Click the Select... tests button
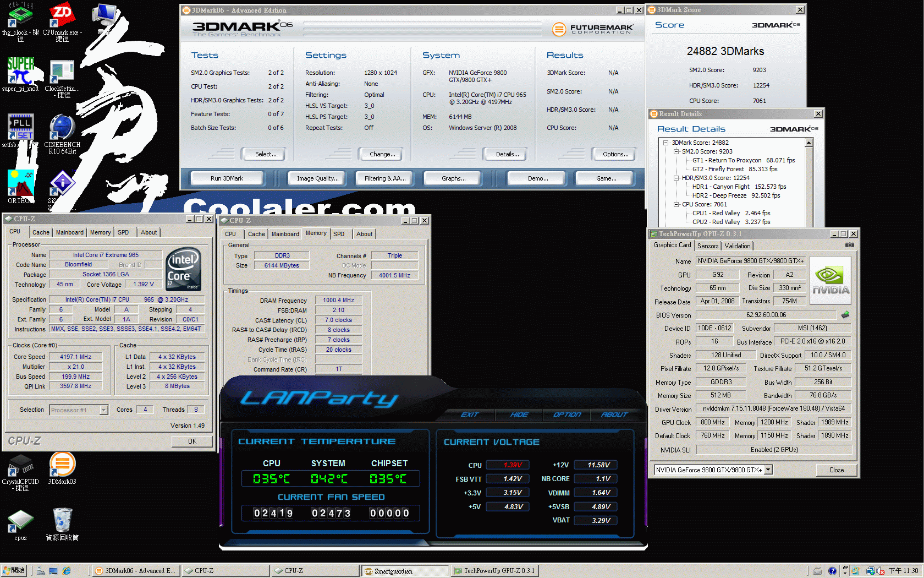The width and height of the screenshot is (924, 578). pos(266,154)
